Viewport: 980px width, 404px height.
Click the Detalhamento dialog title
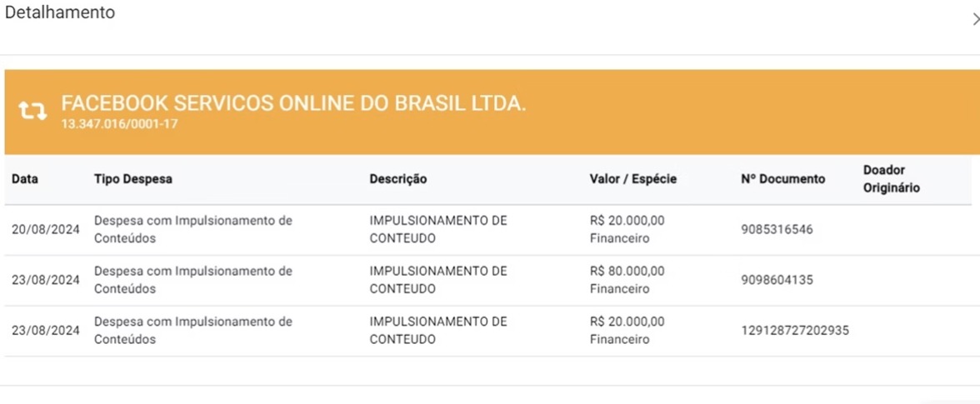60,12
